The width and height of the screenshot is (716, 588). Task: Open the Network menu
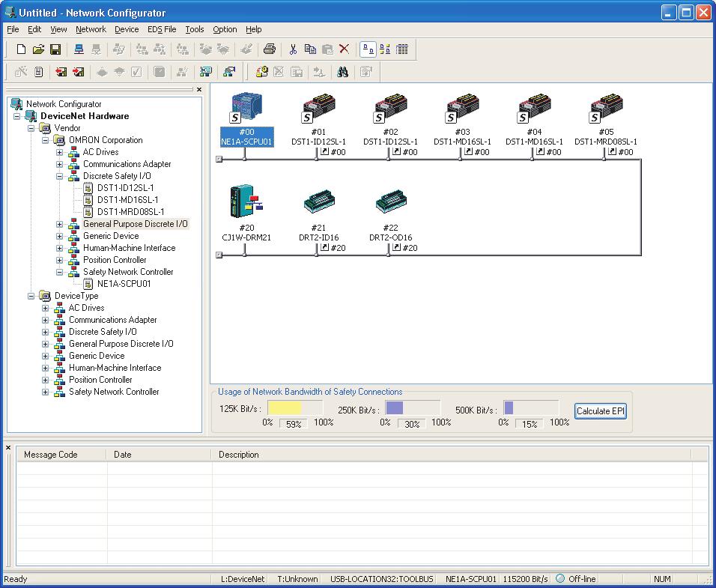(91, 29)
